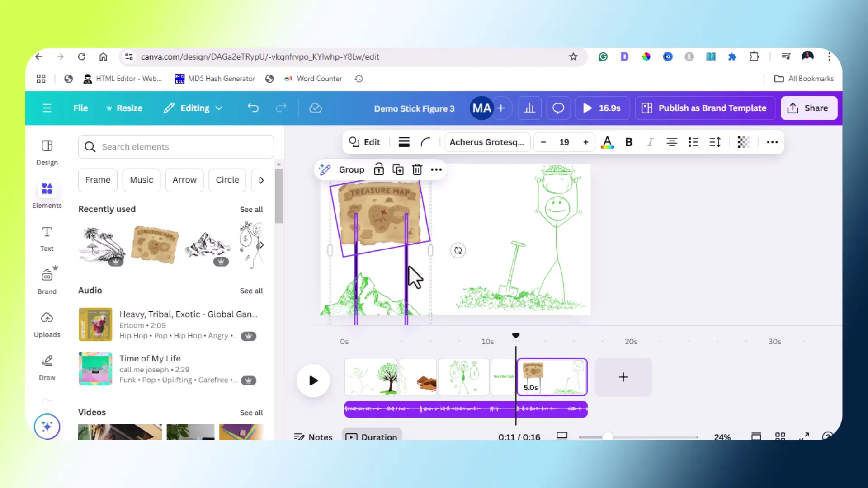Viewport: 868px width, 488px height.
Task: Open transparency checkerboard control
Action: pyautogui.click(x=743, y=142)
